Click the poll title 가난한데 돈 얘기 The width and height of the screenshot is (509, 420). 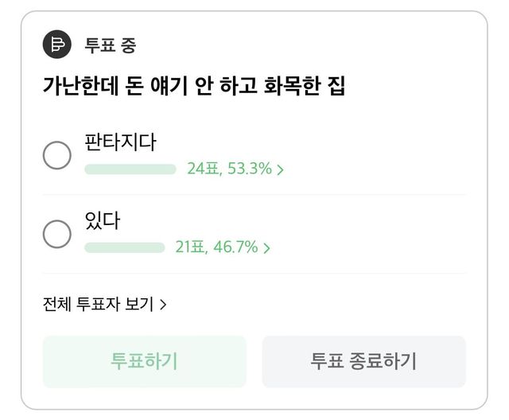(194, 87)
